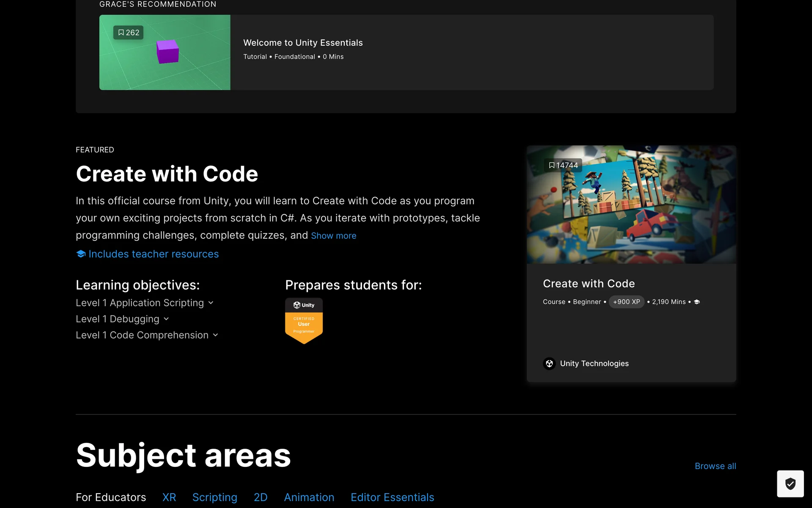
Task: Select the 2D subject tab
Action: click(x=261, y=497)
